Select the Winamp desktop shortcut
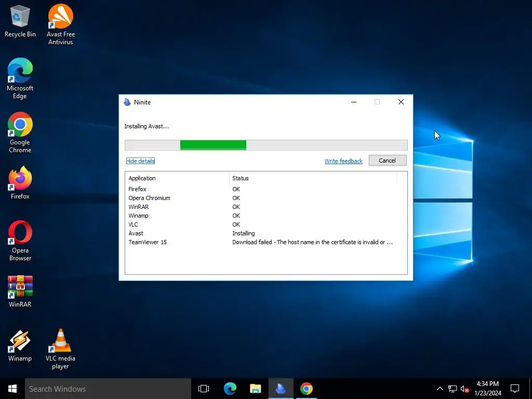Viewport: 532px width, 399px height. coord(20,345)
